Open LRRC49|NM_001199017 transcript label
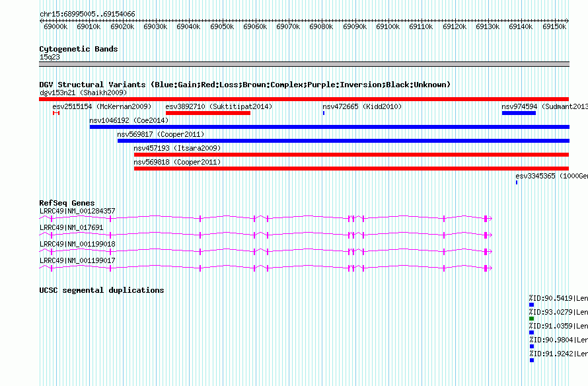This screenshot has width=588, height=386. click(77, 260)
